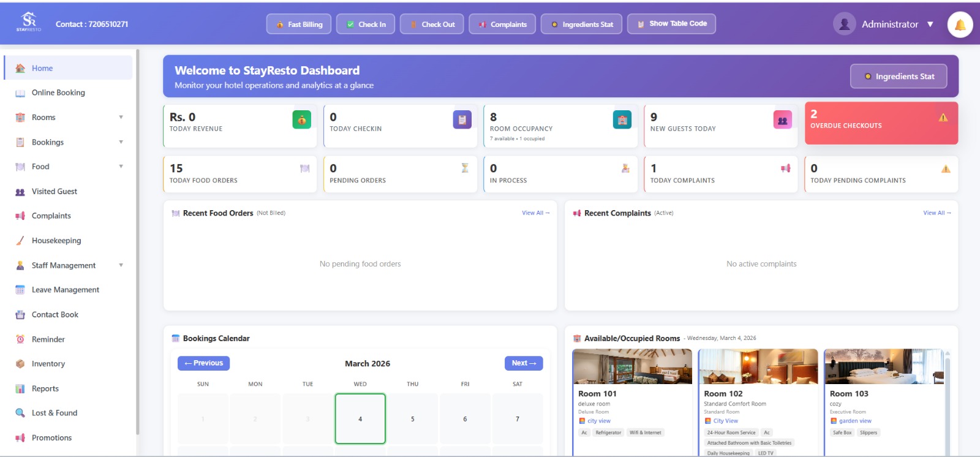Click Room 101 "city view" label
The width and height of the screenshot is (980, 457).
point(599,421)
